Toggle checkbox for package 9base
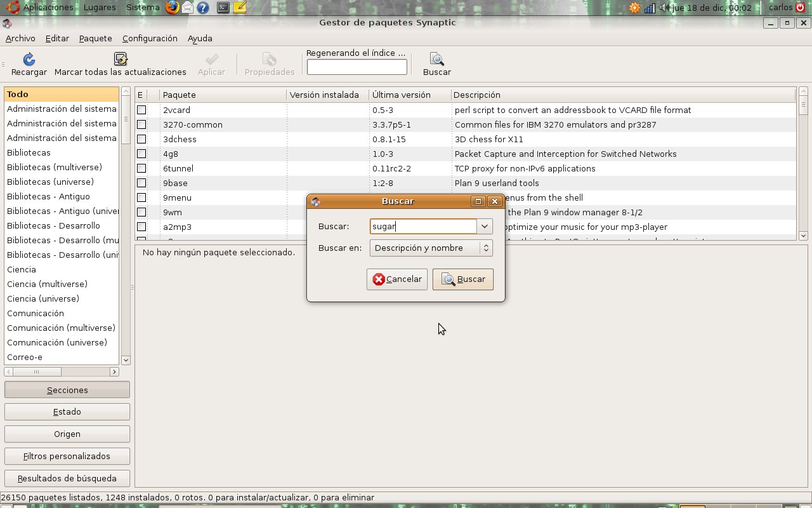The width and height of the screenshot is (812, 508). (x=141, y=183)
